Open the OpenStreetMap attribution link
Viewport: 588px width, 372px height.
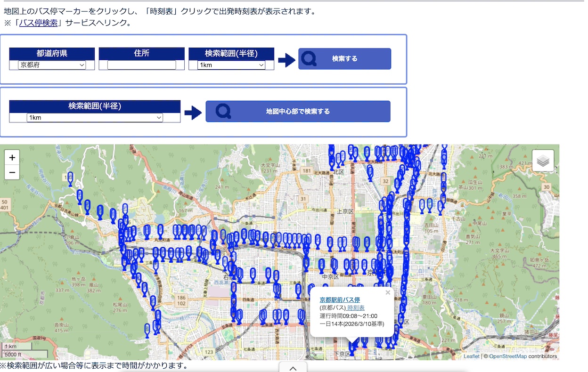pos(507,356)
